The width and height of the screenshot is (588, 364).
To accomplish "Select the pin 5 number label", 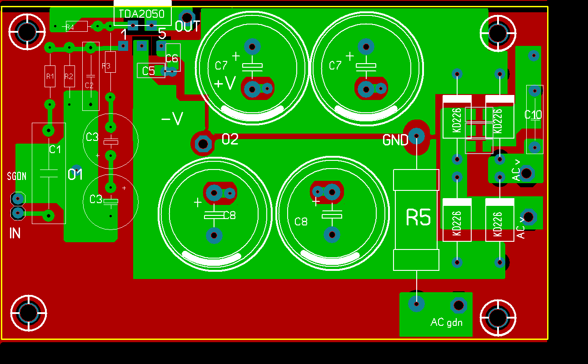I will click(x=162, y=34).
